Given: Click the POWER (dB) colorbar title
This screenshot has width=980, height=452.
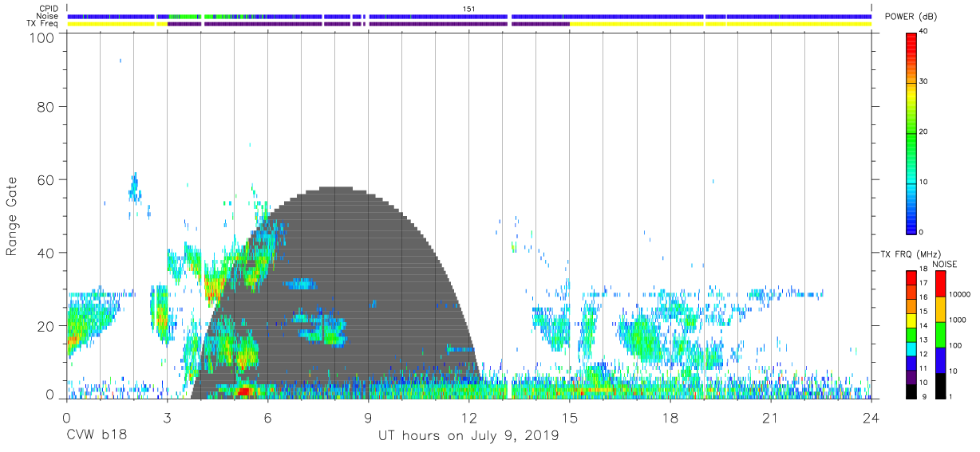Looking at the screenshot, I should 911,17.
